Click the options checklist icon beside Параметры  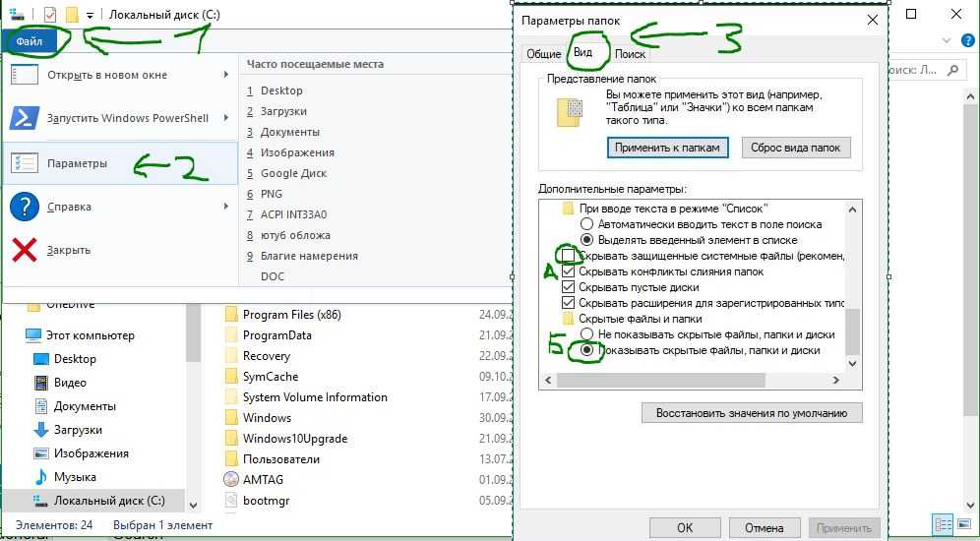point(25,163)
